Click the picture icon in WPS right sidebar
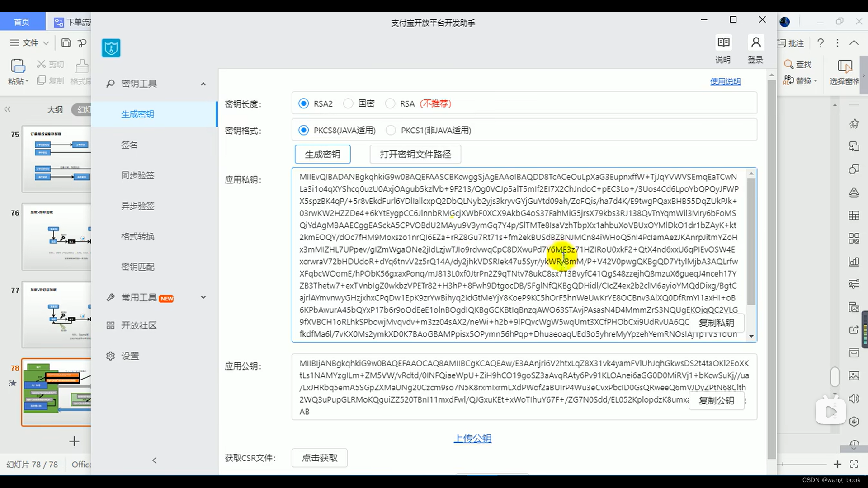Image resolution: width=868 pixels, height=488 pixels. (x=854, y=375)
